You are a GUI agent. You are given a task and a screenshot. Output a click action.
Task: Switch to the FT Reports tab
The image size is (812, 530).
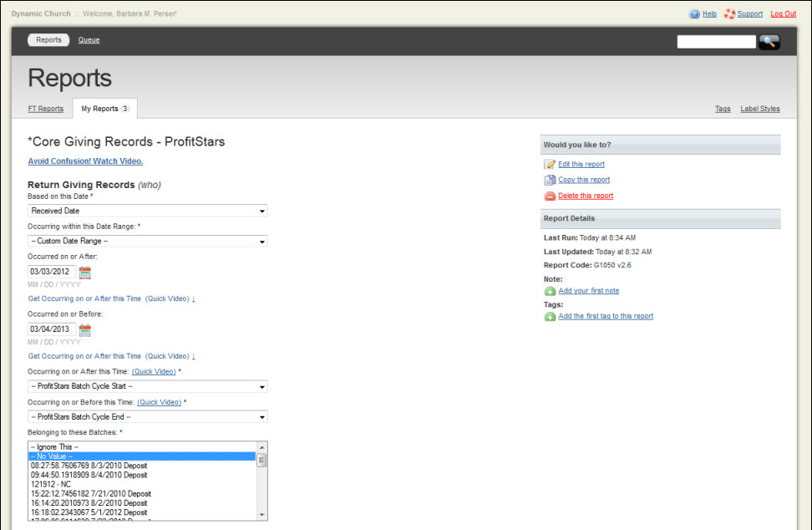click(46, 109)
